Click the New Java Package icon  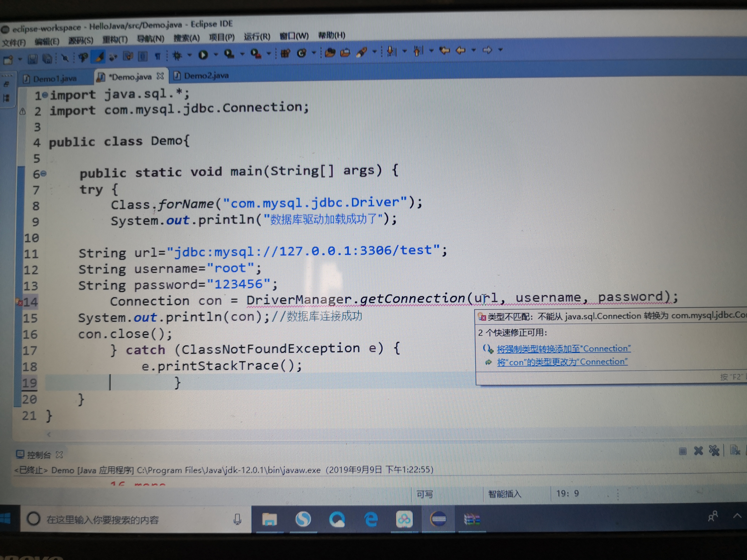(285, 53)
